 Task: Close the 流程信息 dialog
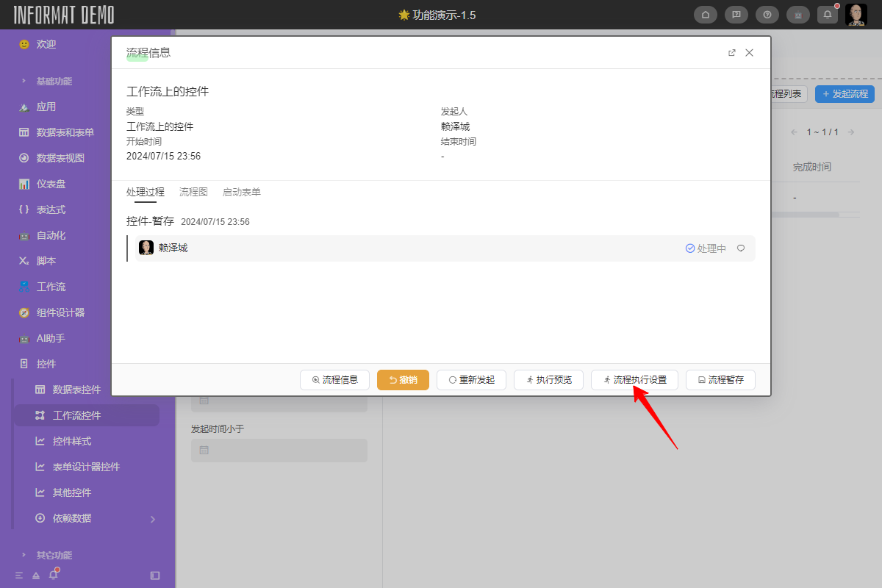tap(750, 53)
